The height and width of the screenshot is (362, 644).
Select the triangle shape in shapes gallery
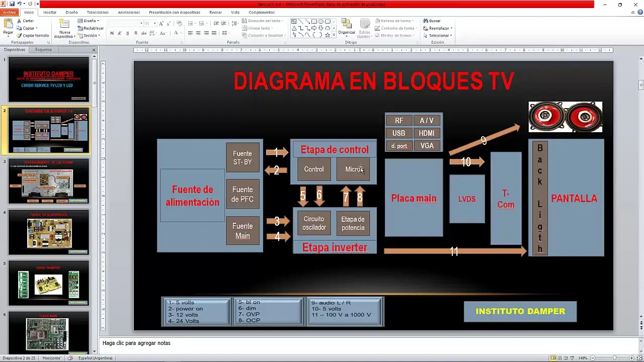pyautogui.click(x=294, y=28)
